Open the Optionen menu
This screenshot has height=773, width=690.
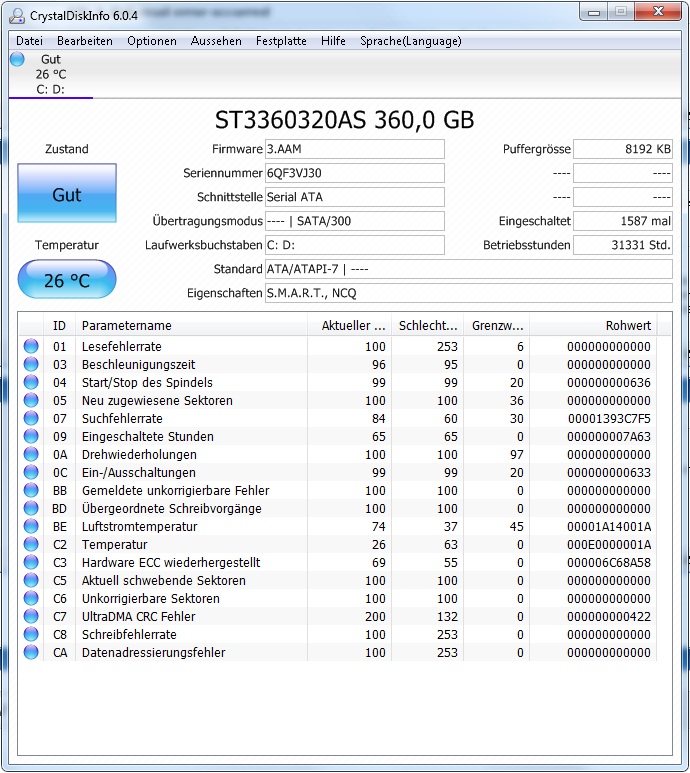[152, 41]
